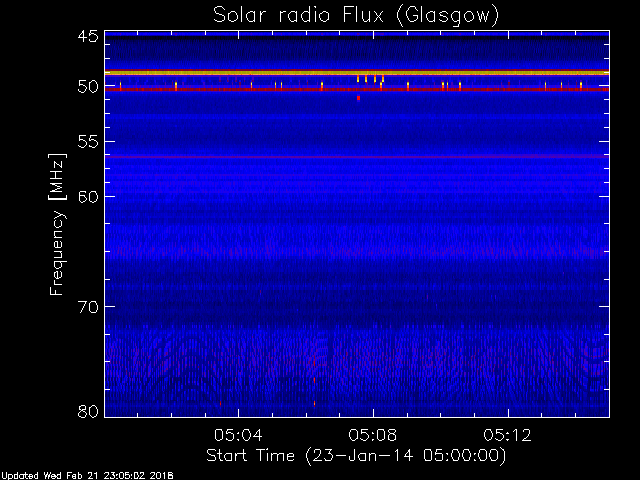This screenshot has width=640, height=480.
Task: Click the "05:12" time tick label
Action: (508, 435)
